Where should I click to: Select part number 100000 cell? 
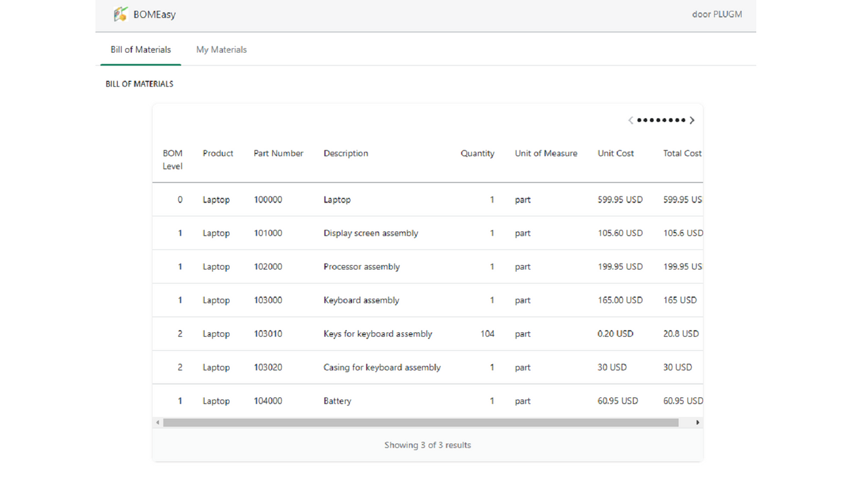point(268,200)
